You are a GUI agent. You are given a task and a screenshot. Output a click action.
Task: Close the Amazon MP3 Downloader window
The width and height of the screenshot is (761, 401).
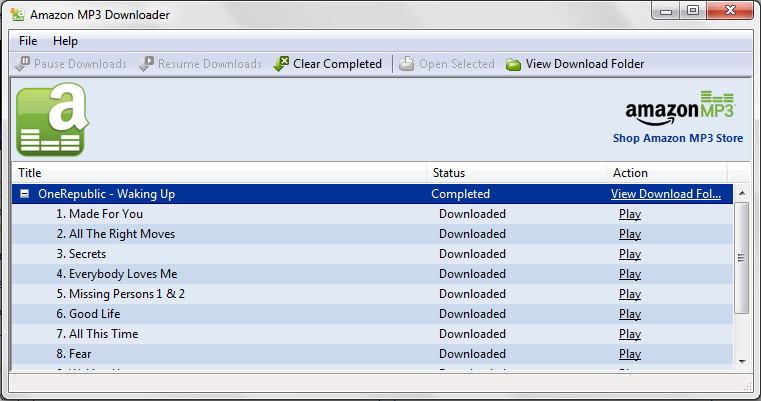click(730, 11)
